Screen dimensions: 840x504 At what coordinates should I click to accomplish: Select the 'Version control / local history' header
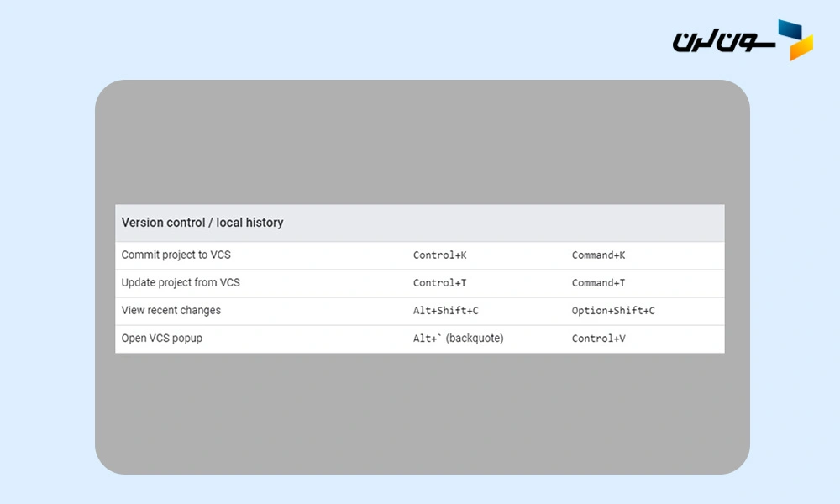pos(202,223)
